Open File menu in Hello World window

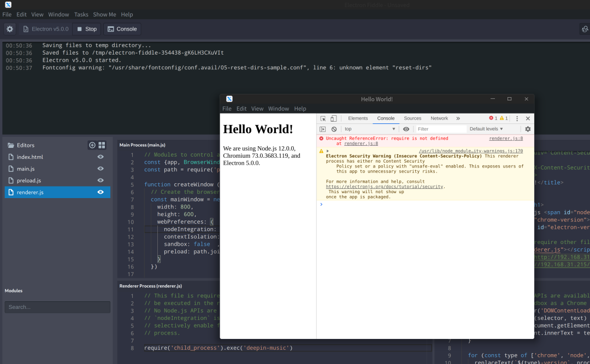(227, 109)
